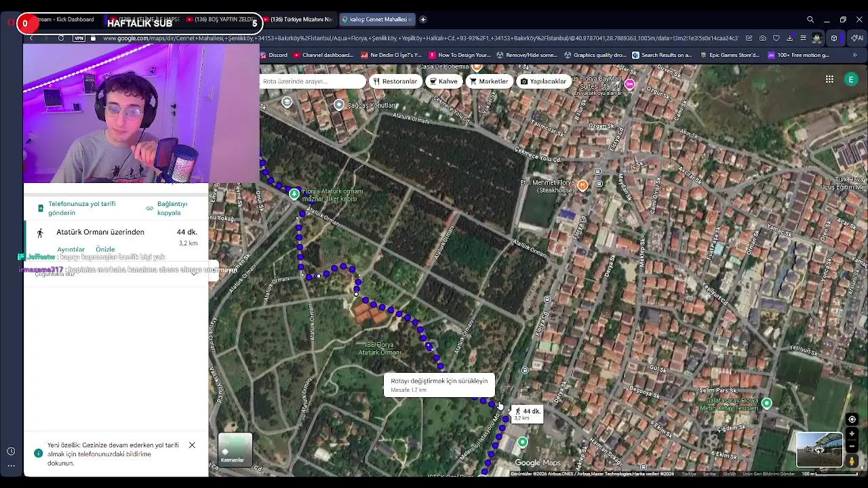The image size is (868, 488).
Task: Click the info icon in the 'Yeni özellik' banner
Action: coord(38,453)
